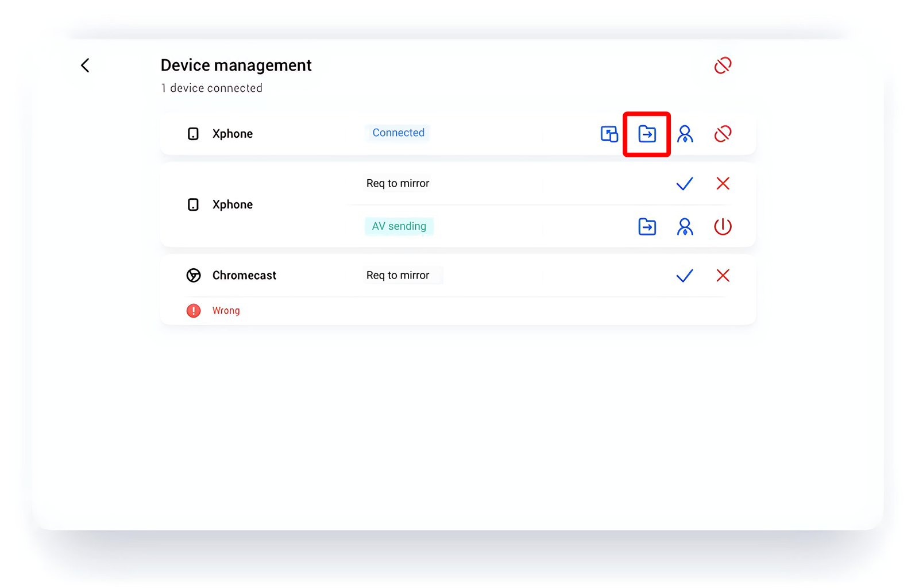Select the Chromecast device name
The width and height of the screenshot is (919, 588).
(x=244, y=276)
